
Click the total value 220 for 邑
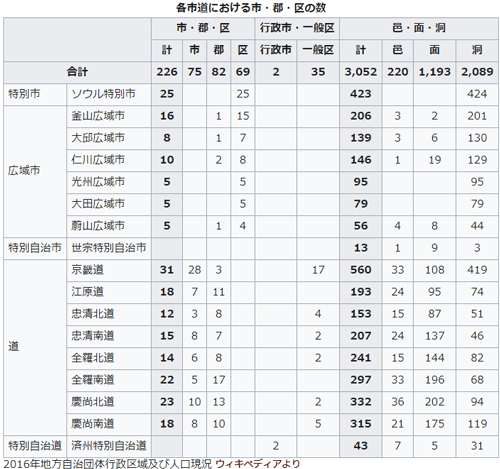click(397, 72)
